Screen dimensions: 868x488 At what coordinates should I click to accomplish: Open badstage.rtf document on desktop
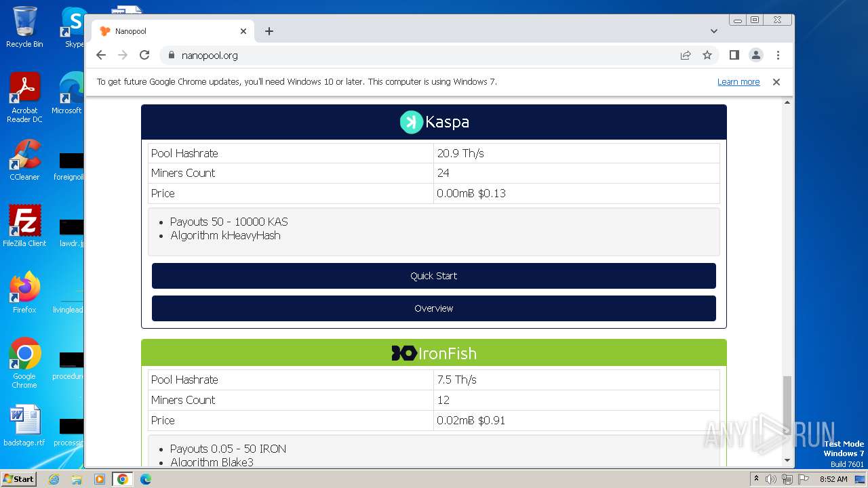point(24,426)
